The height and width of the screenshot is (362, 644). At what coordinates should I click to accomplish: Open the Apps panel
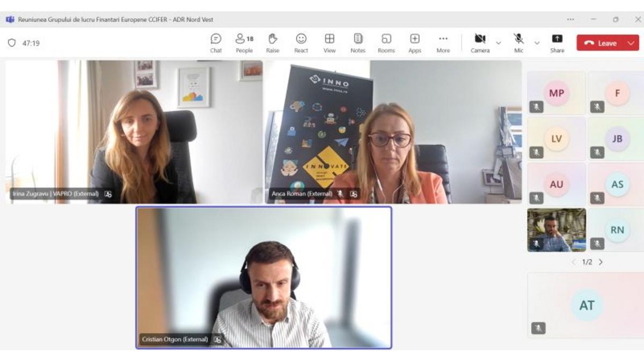point(415,43)
